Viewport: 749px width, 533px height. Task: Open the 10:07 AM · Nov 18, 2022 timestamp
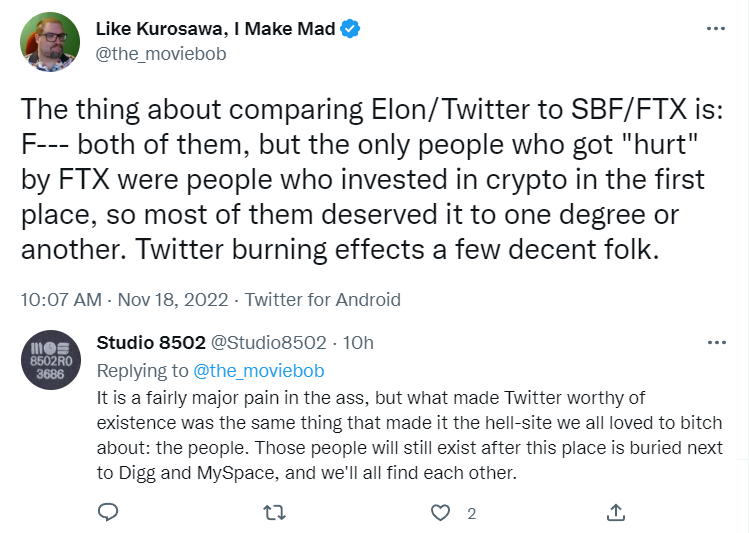pyautogui.click(x=125, y=299)
